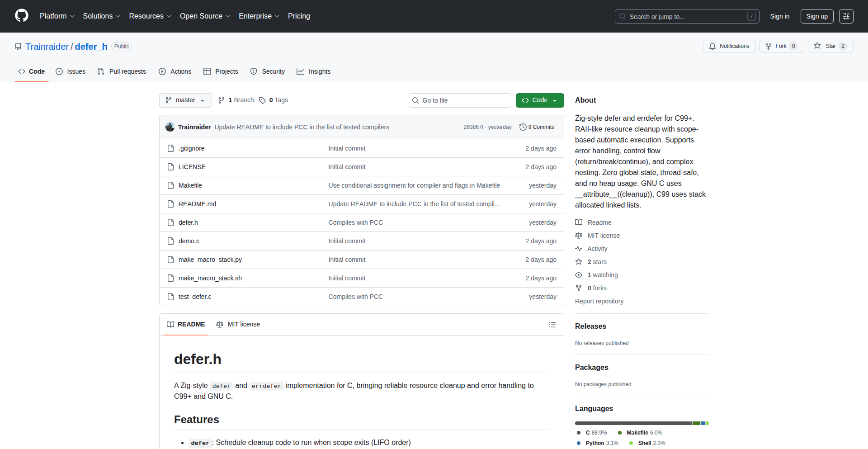Click the branch icon beside 1 Branch

pos(222,100)
